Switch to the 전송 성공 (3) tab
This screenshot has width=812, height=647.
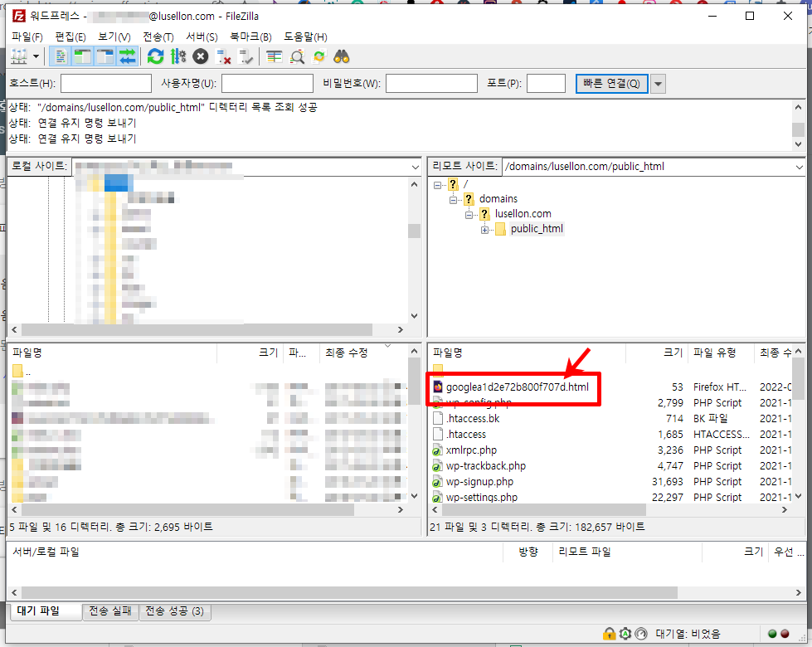[175, 611]
